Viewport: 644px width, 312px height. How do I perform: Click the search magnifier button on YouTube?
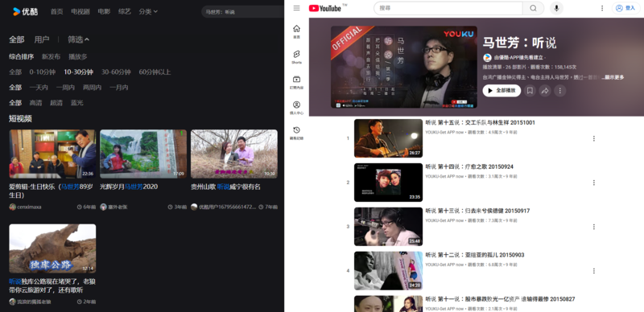point(533,8)
